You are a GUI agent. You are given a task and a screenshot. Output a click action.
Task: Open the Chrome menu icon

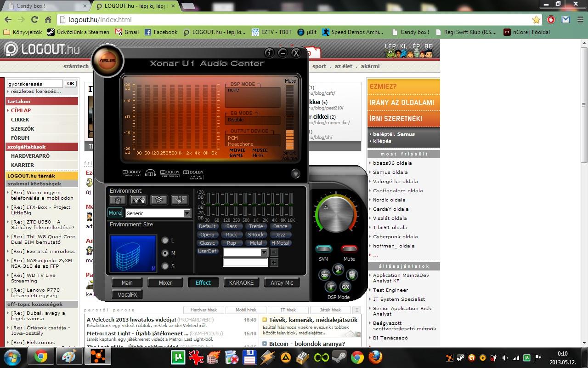tap(580, 20)
